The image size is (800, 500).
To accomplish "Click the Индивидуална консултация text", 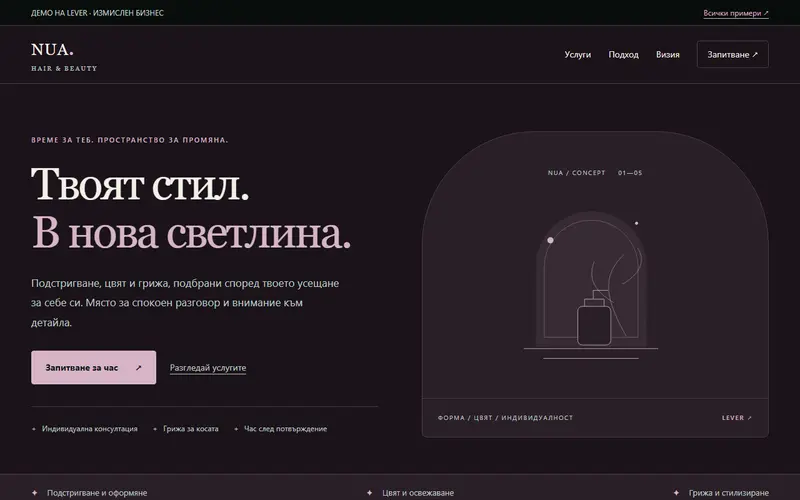I will point(90,429).
